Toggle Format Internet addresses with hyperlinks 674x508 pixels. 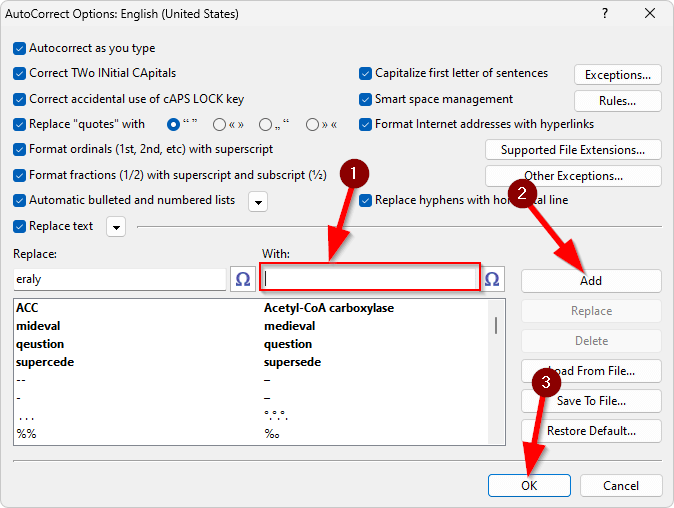point(365,125)
